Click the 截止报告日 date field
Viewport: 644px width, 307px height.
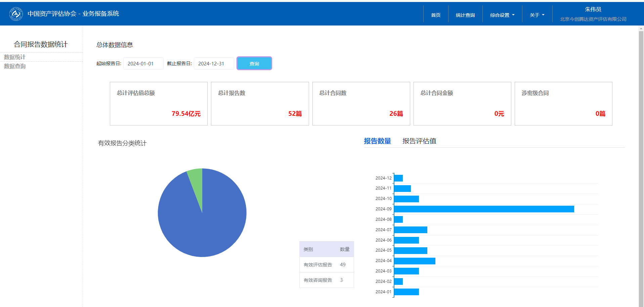pos(214,63)
